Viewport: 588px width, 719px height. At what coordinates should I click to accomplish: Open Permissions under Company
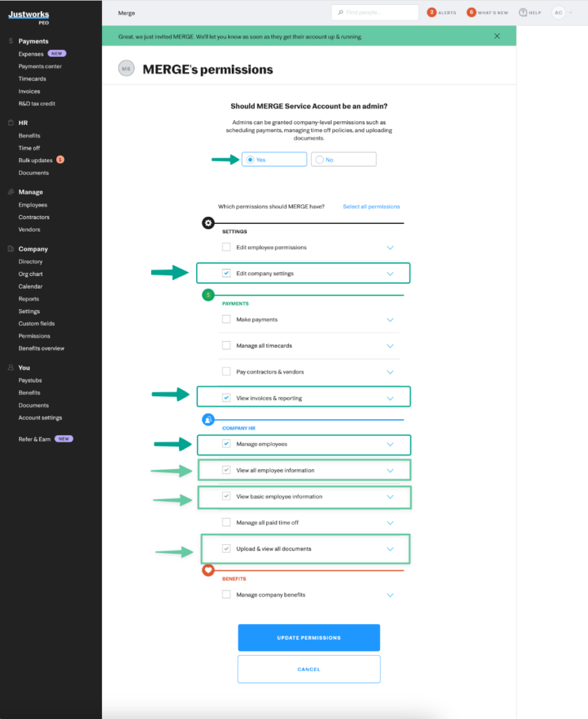(34, 336)
